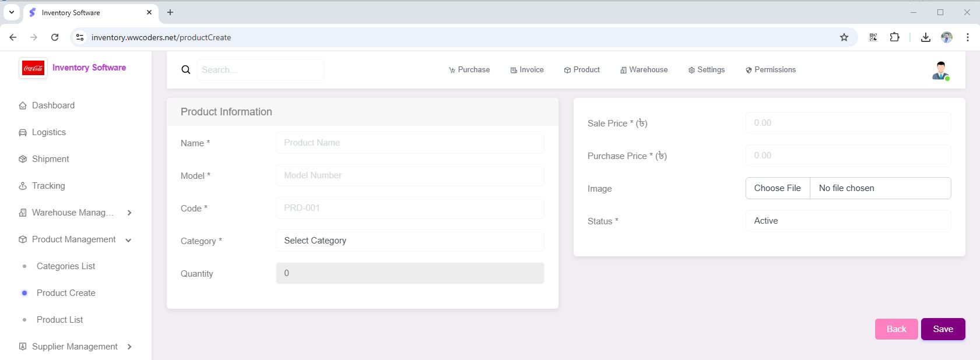Expand the Warehouse Management submenu
This screenshot has width=980, height=360.
[x=129, y=213]
